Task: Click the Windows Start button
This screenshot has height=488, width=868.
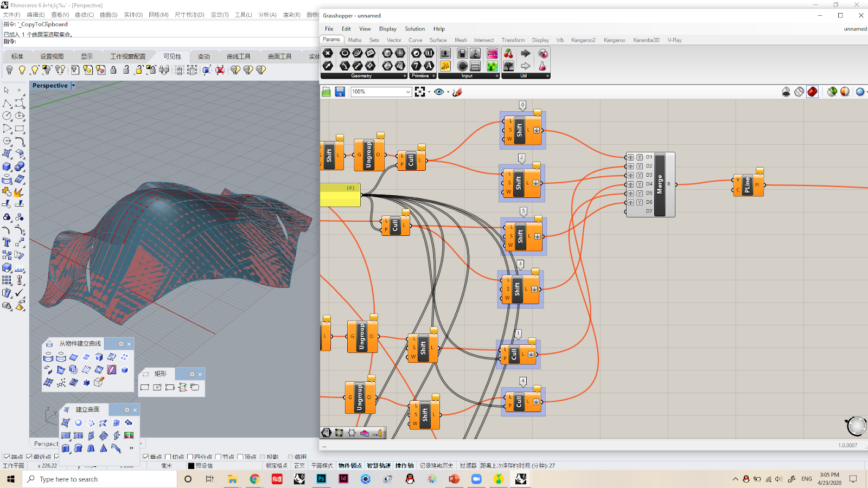Action: click(12, 479)
